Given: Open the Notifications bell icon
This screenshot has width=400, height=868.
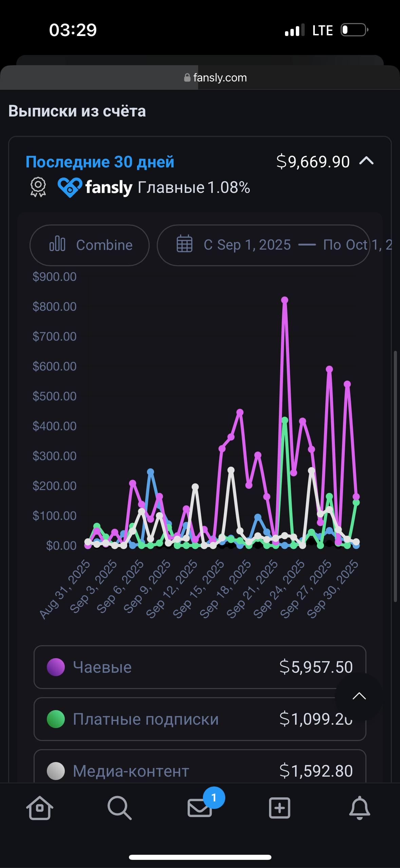Looking at the screenshot, I should click(x=360, y=808).
